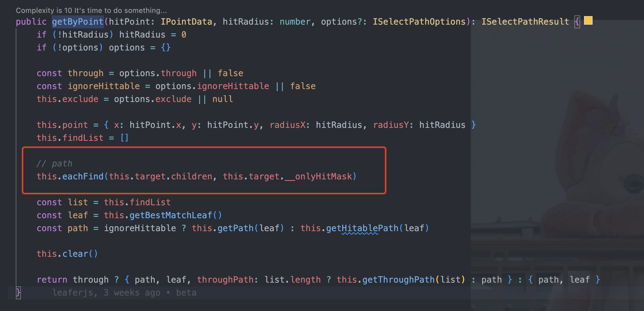The height and width of the screenshot is (311, 644).
Task: Open the 'Complexity is 10' code lens hint
Action: [91, 10]
